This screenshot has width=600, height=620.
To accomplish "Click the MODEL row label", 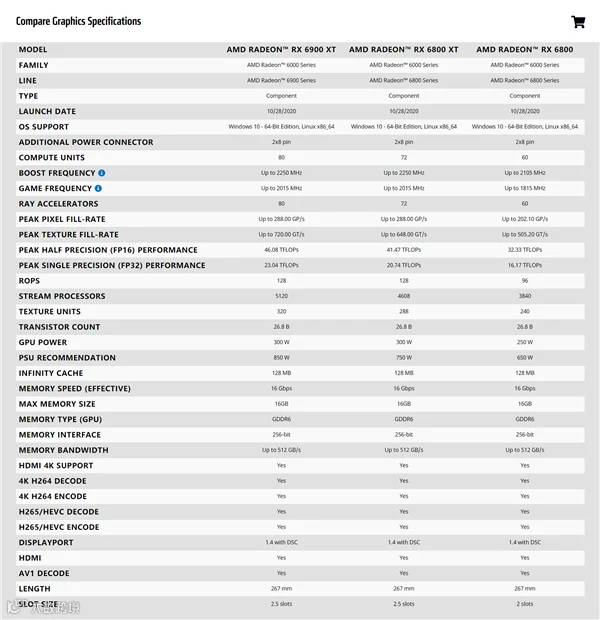I will coord(33,50).
